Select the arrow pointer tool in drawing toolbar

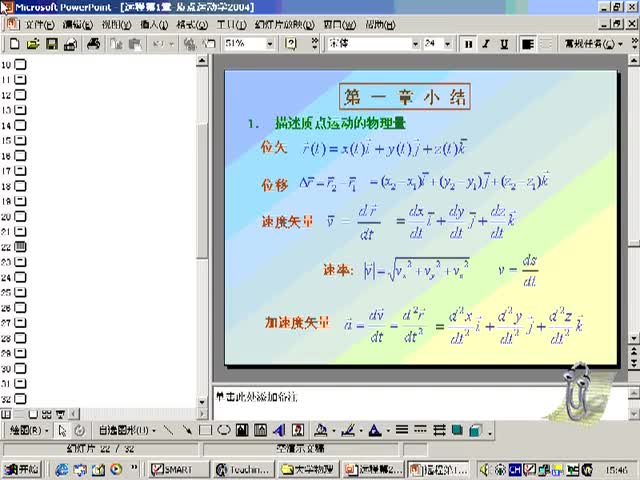tap(62, 430)
